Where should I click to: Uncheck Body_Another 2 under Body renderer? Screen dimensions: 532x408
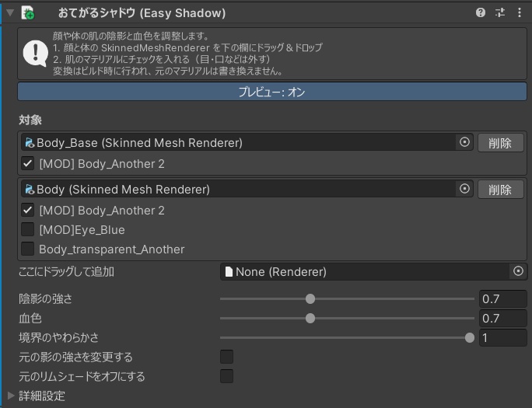pos(27,210)
